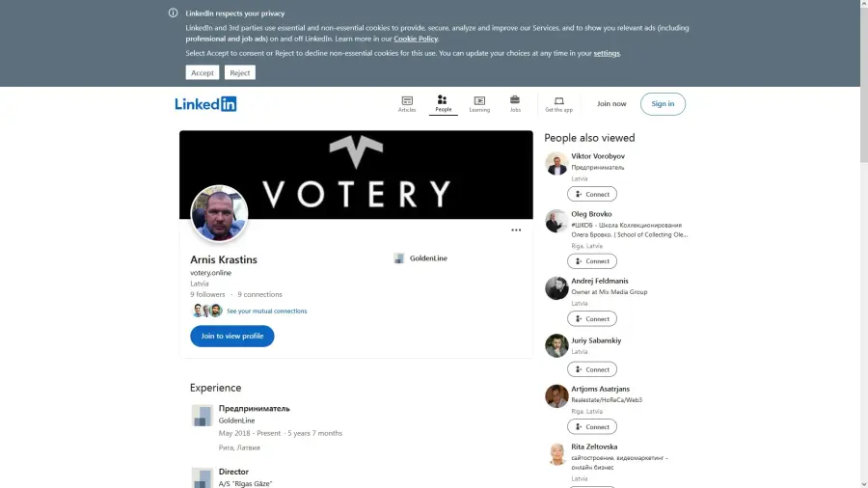Click the Sign in button

tap(663, 104)
